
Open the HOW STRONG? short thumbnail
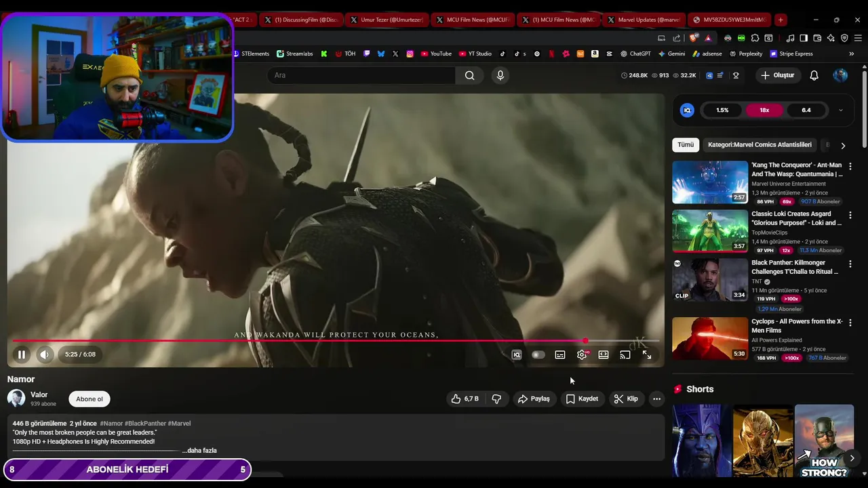[x=824, y=441]
